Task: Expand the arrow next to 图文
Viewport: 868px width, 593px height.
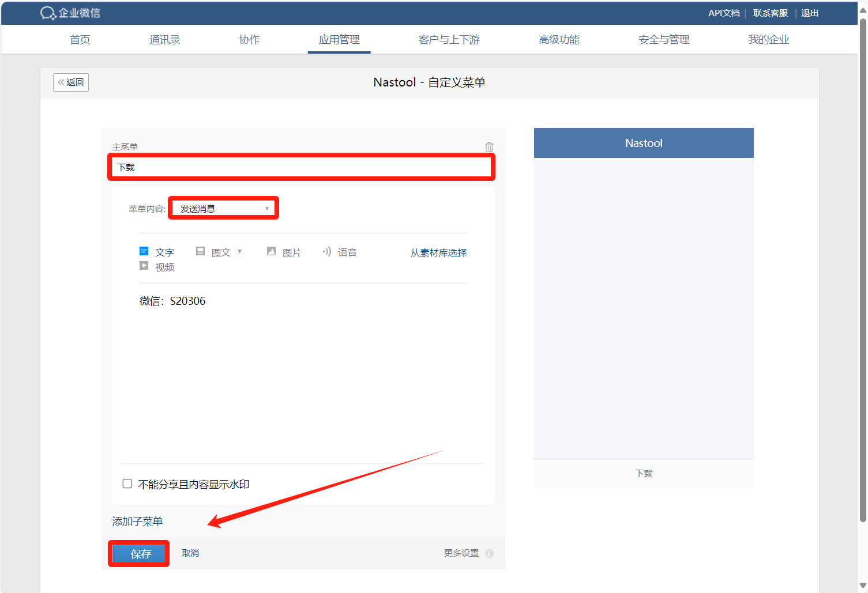Action: tap(240, 252)
